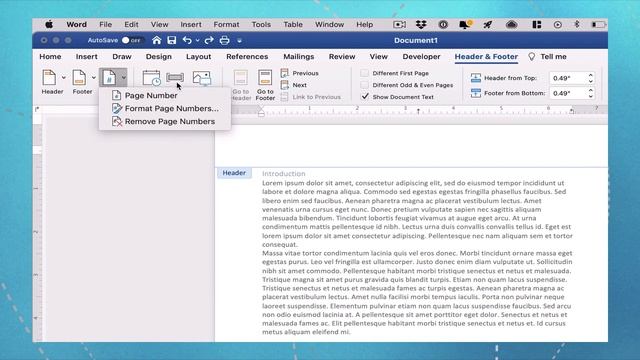This screenshot has width=640, height=360.
Task: Jump to Next header section
Action: [x=294, y=85]
